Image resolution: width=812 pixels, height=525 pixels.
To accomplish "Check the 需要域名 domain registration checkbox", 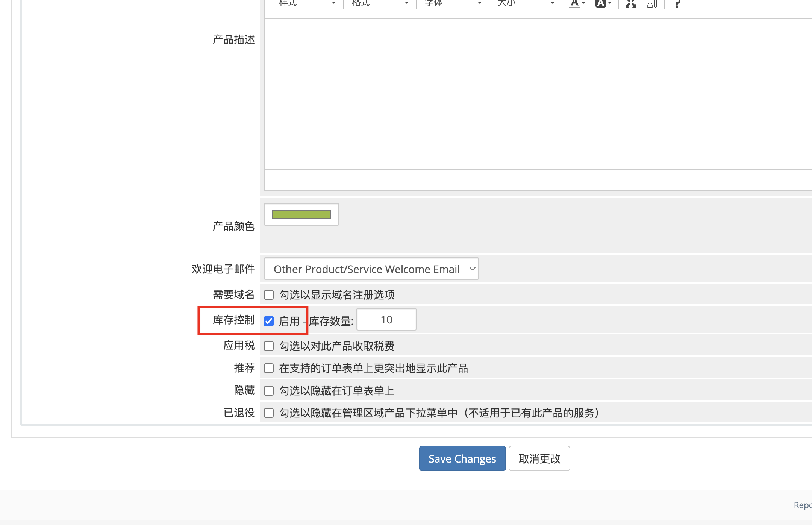I will 269,295.
